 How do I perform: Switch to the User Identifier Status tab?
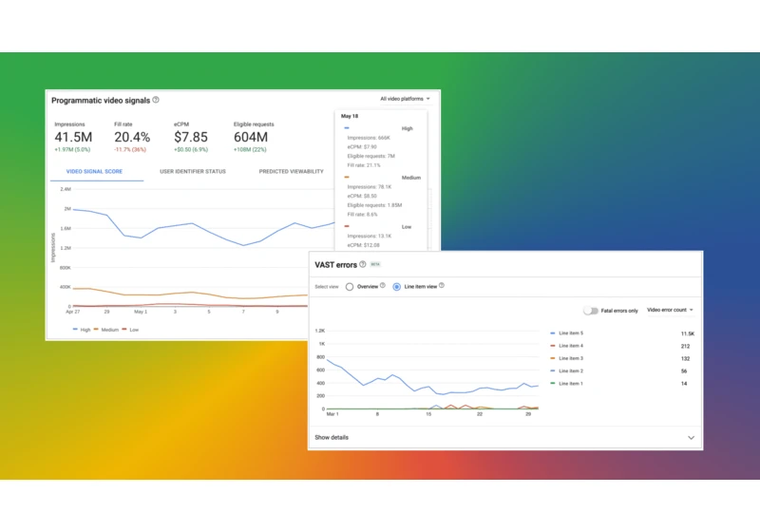(193, 172)
